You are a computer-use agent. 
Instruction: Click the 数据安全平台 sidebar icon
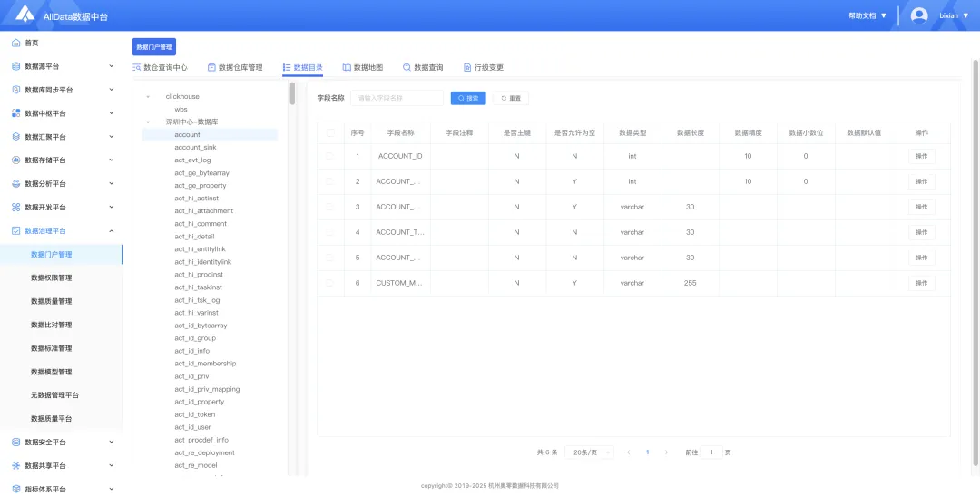click(x=16, y=443)
